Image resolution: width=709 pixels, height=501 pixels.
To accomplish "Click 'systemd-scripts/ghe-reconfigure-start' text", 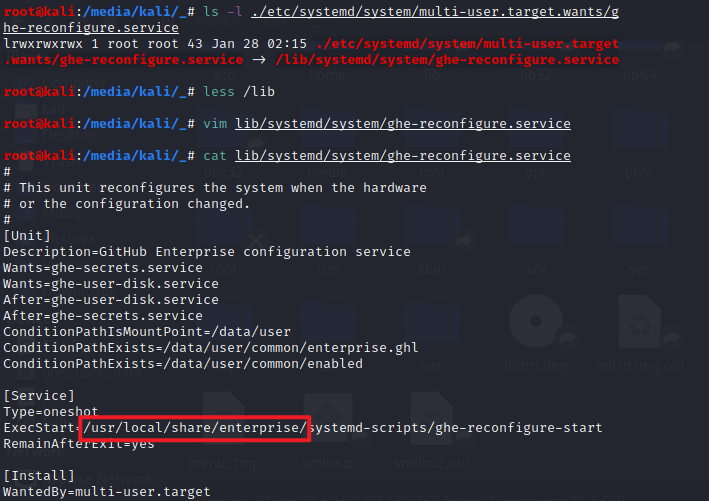I will [456, 428].
